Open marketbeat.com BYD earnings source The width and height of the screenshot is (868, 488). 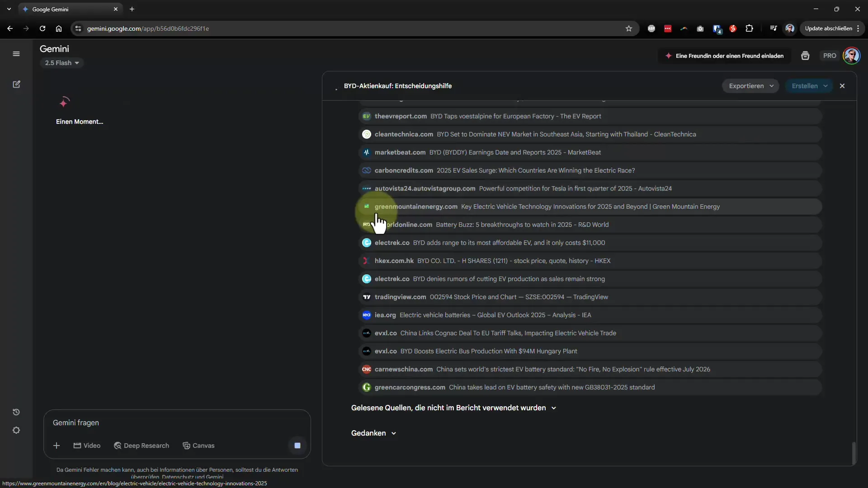(x=590, y=152)
